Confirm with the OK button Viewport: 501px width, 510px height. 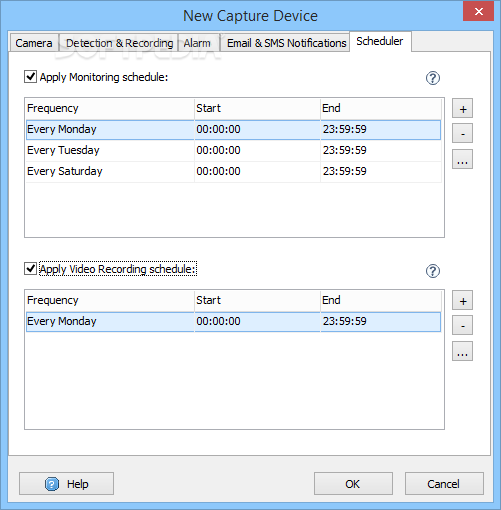[353, 483]
